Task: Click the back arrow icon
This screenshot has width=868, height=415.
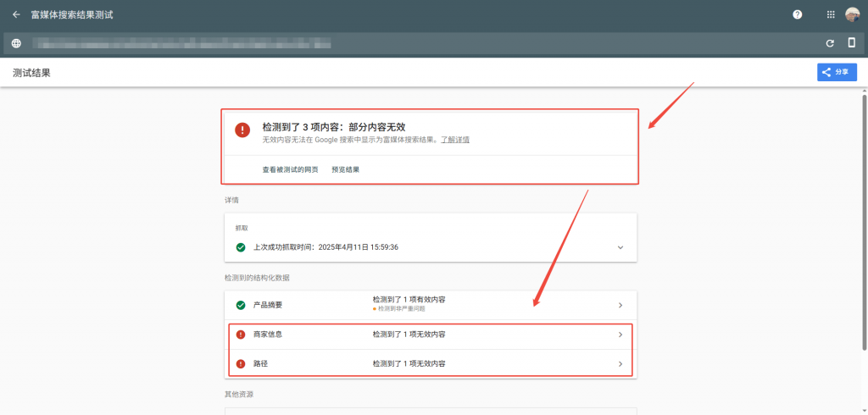Action: pyautogui.click(x=16, y=14)
